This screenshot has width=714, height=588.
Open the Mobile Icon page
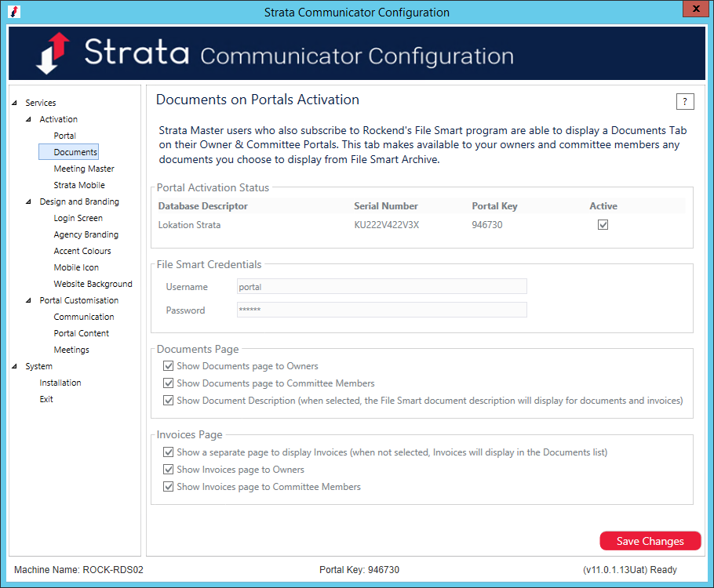(x=76, y=267)
